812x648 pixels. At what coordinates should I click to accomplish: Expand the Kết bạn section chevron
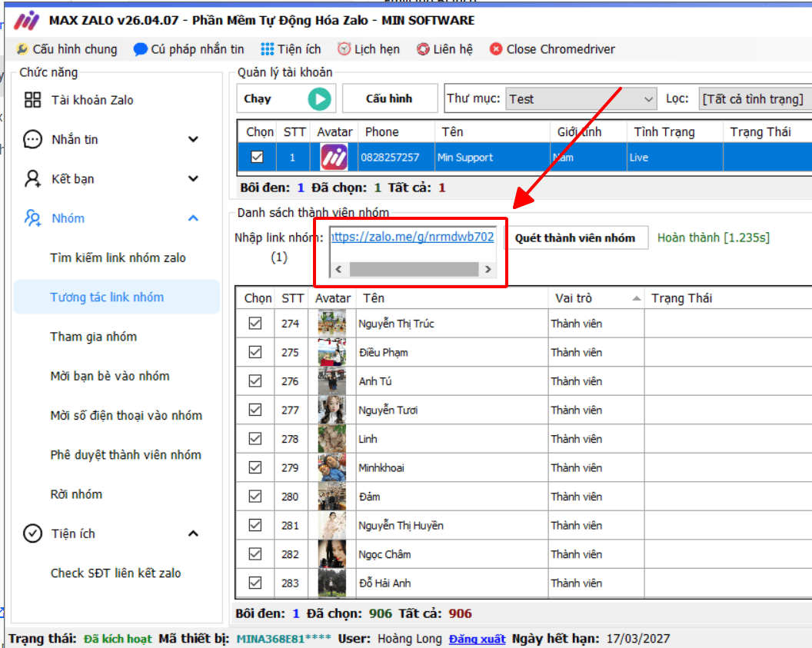[x=193, y=178]
